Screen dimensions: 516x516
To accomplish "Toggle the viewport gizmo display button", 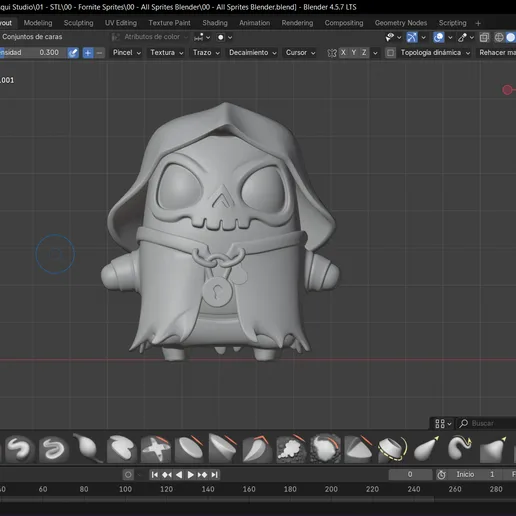I will [412, 37].
